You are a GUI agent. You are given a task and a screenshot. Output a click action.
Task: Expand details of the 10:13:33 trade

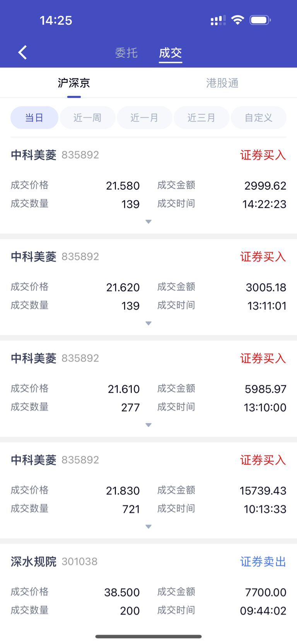[148, 527]
